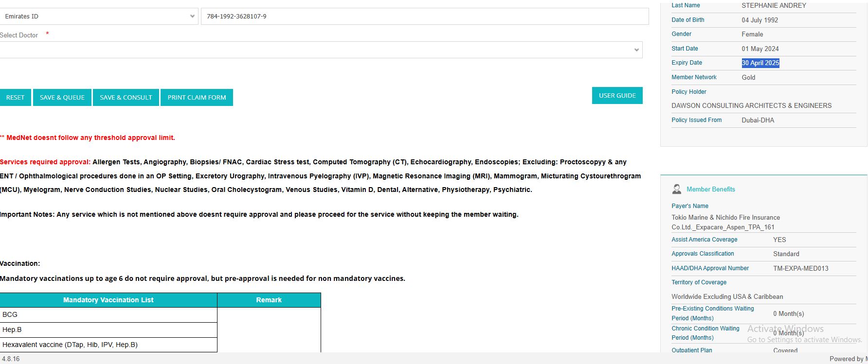
Task: Click the Emirates ID number input field
Action: pyautogui.click(x=424, y=17)
